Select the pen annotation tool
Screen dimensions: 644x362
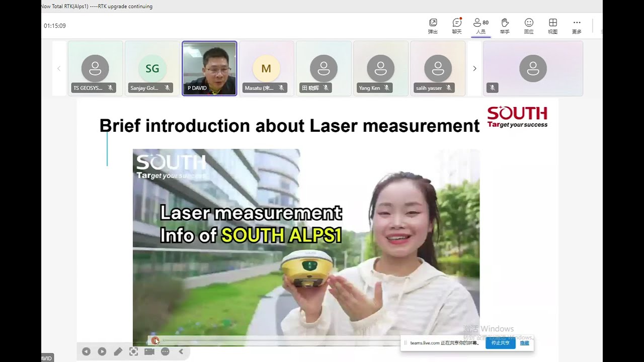(x=118, y=351)
